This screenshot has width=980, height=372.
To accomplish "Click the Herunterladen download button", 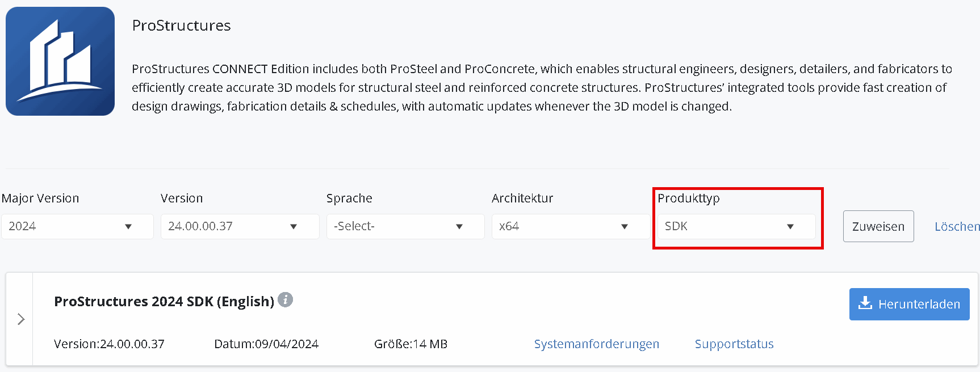I will [x=910, y=304].
